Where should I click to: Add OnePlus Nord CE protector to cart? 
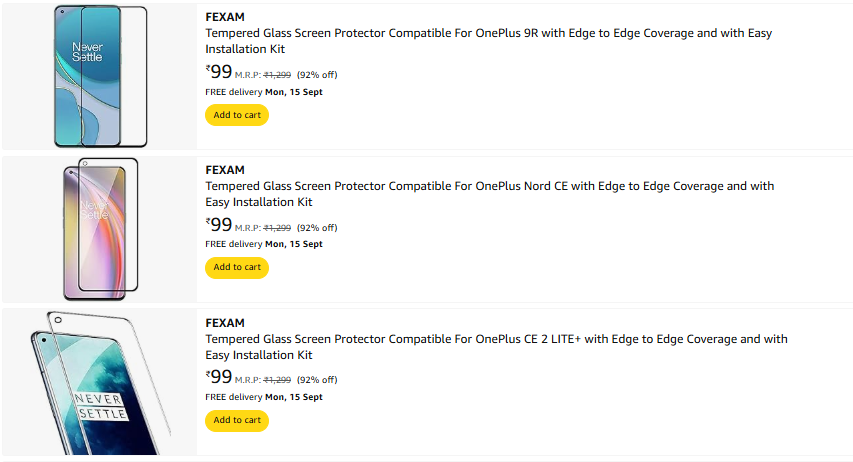pos(237,267)
